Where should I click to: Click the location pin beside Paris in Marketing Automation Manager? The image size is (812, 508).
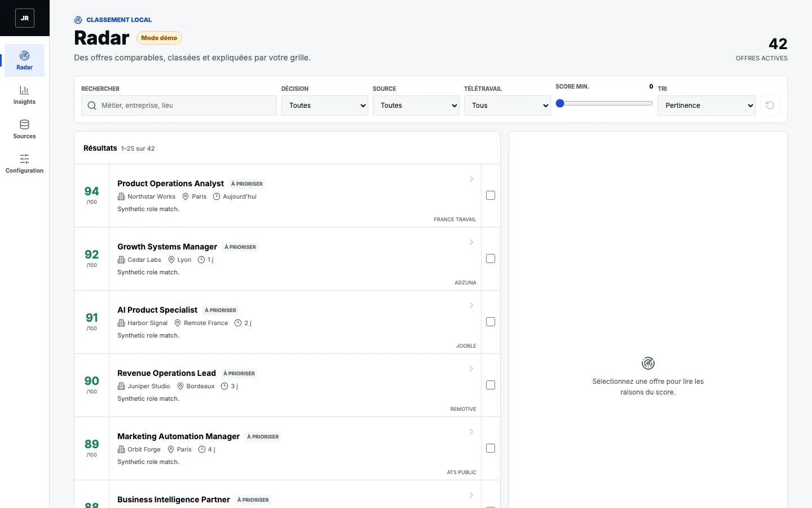pos(171,449)
